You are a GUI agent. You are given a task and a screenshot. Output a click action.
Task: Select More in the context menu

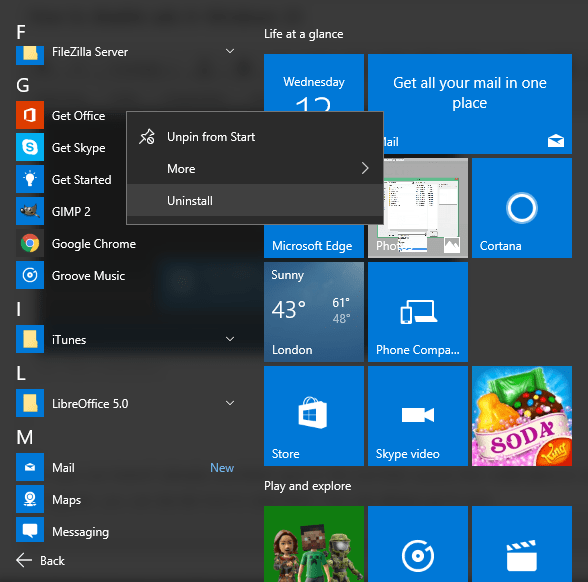(255, 168)
